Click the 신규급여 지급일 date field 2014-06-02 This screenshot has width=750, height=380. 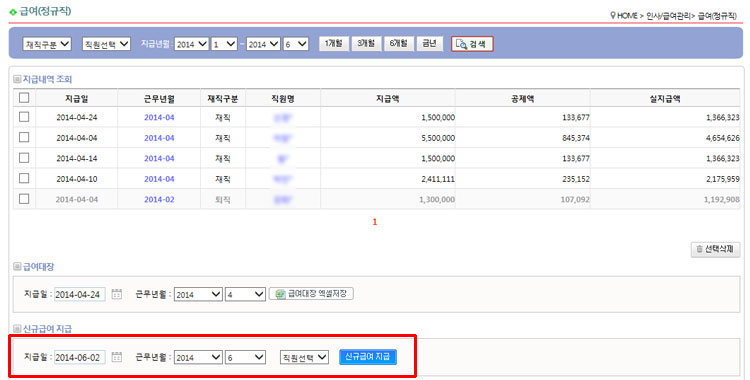79,358
